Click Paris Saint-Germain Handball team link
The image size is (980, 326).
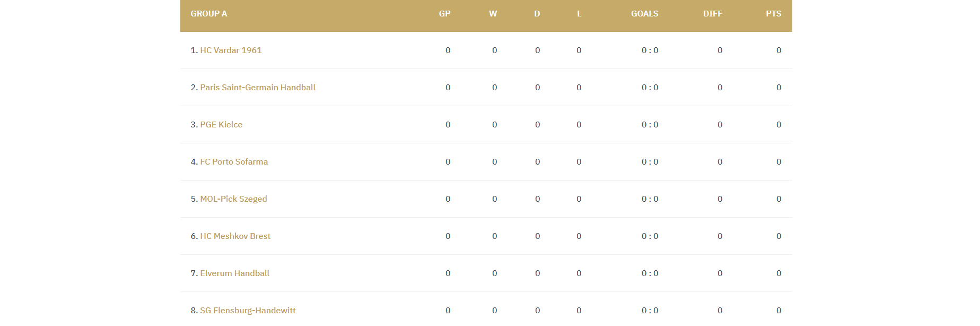pos(258,88)
